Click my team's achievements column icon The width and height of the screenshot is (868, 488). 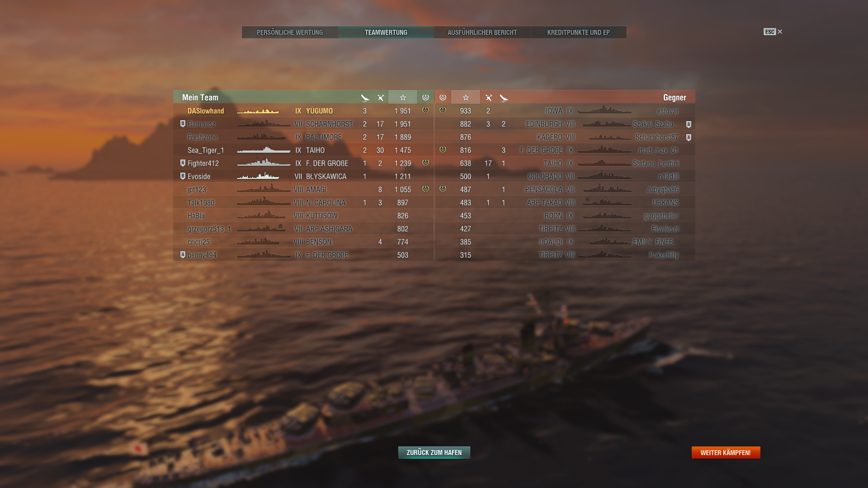[x=425, y=97]
